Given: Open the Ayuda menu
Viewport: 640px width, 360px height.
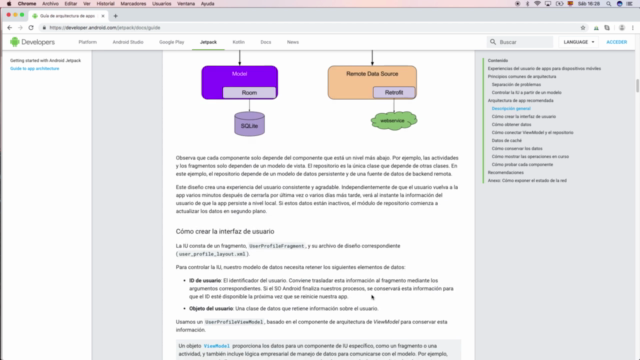Looking at the screenshot, I should pos(207,4).
